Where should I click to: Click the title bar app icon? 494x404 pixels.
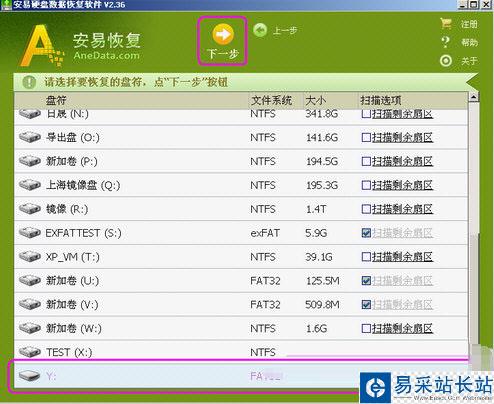6,5
